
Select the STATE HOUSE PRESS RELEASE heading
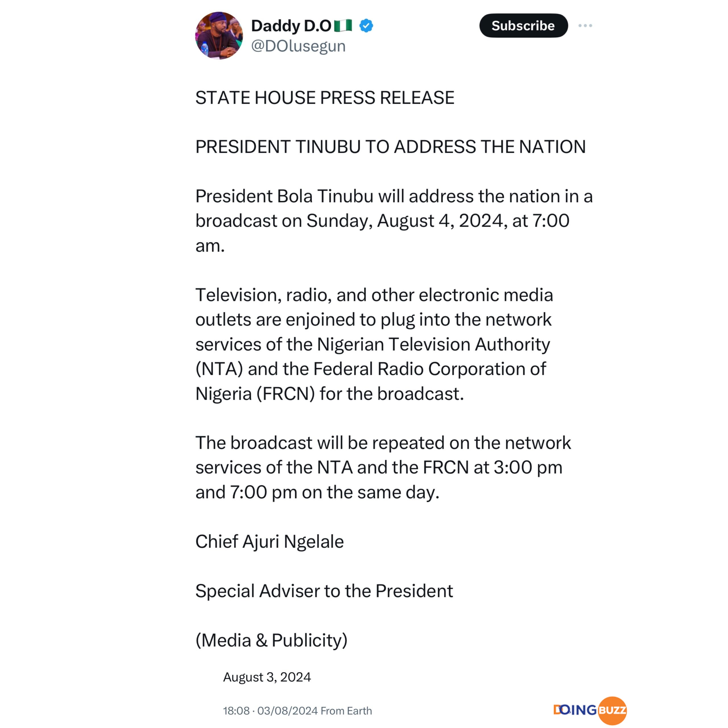(325, 98)
